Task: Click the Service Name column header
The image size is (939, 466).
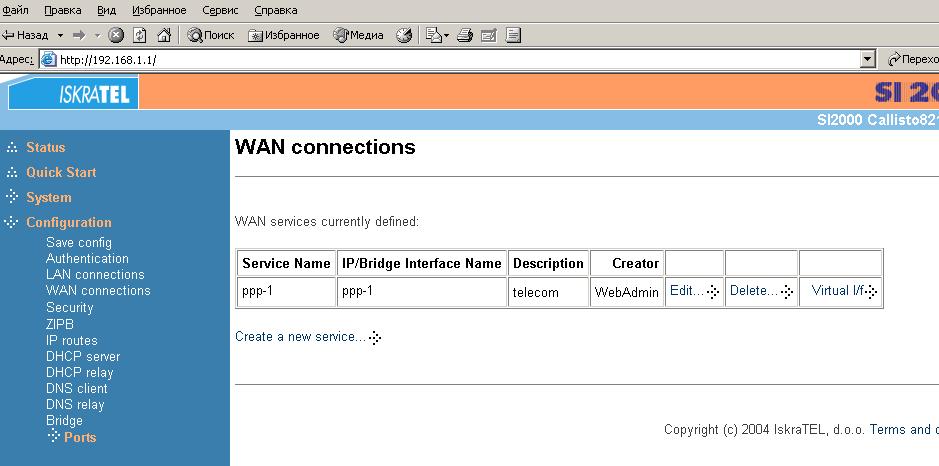Action: pos(286,264)
